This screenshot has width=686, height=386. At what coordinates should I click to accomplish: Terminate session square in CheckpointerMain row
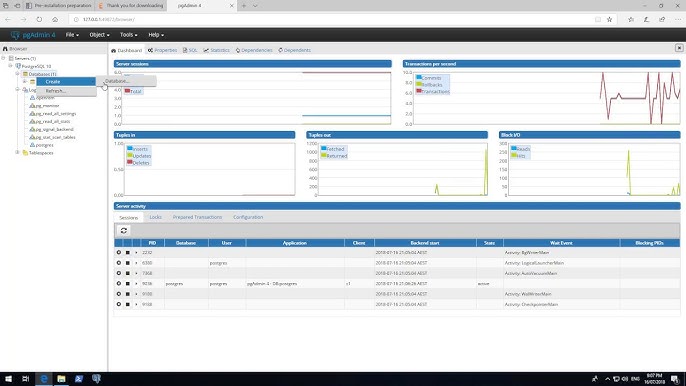click(x=128, y=304)
